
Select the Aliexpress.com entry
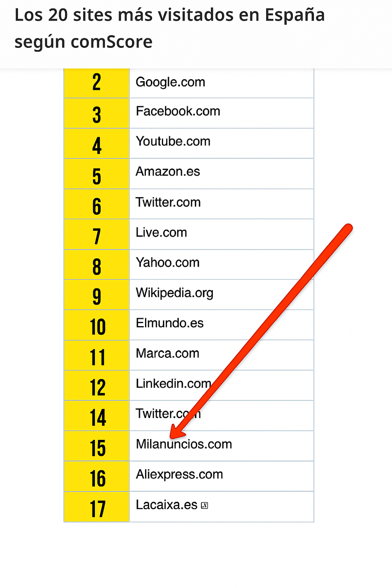tap(179, 475)
